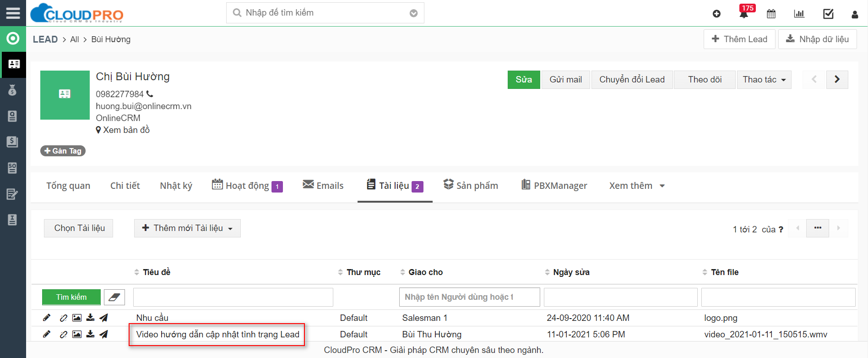Image resolution: width=868 pixels, height=358 pixels.
Task: Click the Tên file filter input
Action: [x=778, y=297]
